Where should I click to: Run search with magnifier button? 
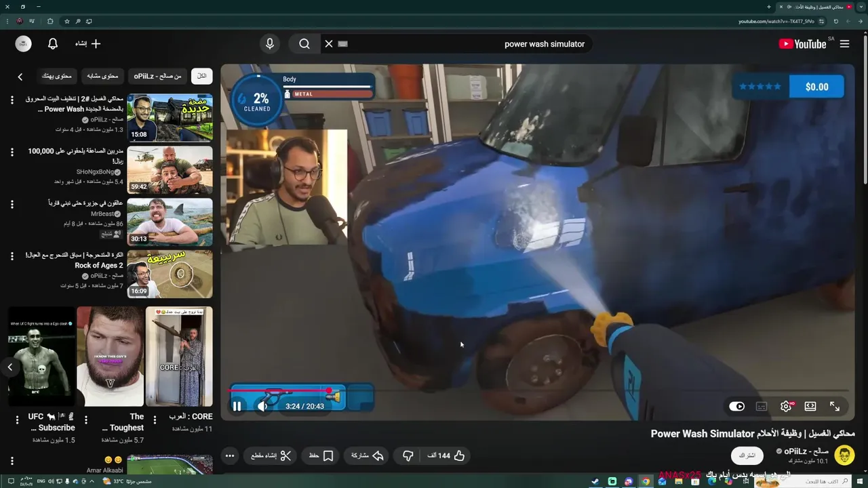304,44
